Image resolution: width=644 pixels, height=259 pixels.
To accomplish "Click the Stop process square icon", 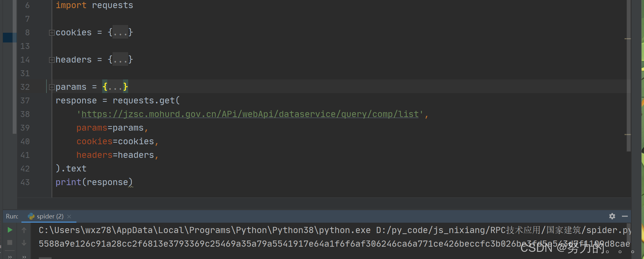I will [10, 242].
